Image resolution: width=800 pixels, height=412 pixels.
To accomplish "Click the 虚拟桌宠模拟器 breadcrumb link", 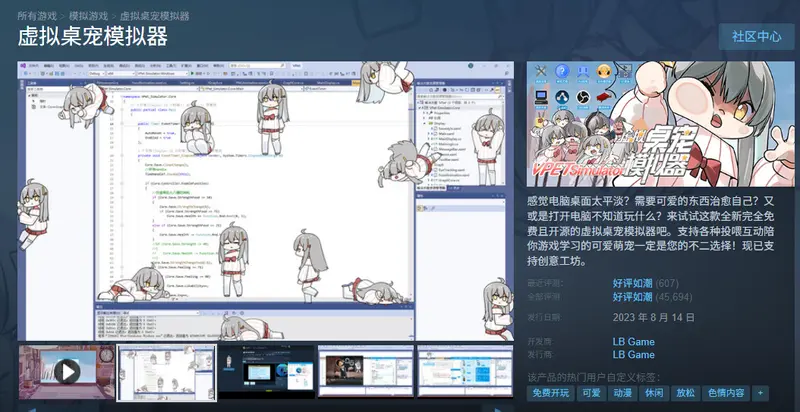I will pos(155,17).
